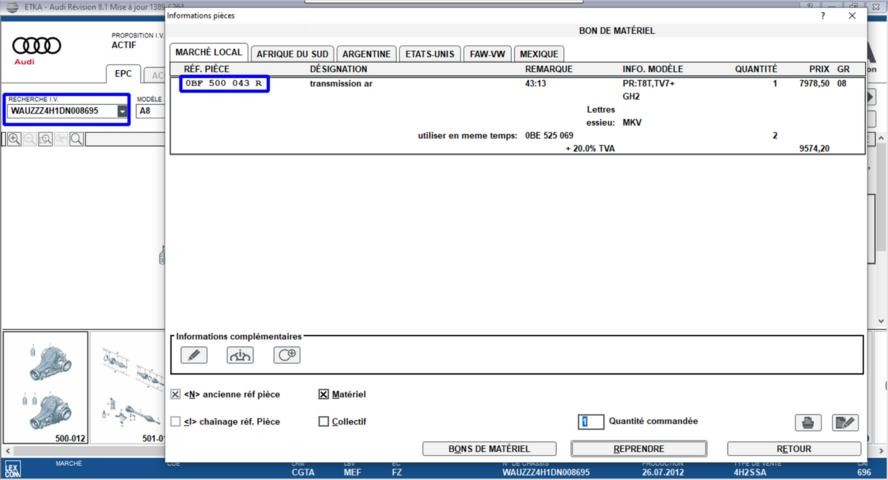Uncheck the Matériel checkbox
888x480 pixels.
pos(323,395)
